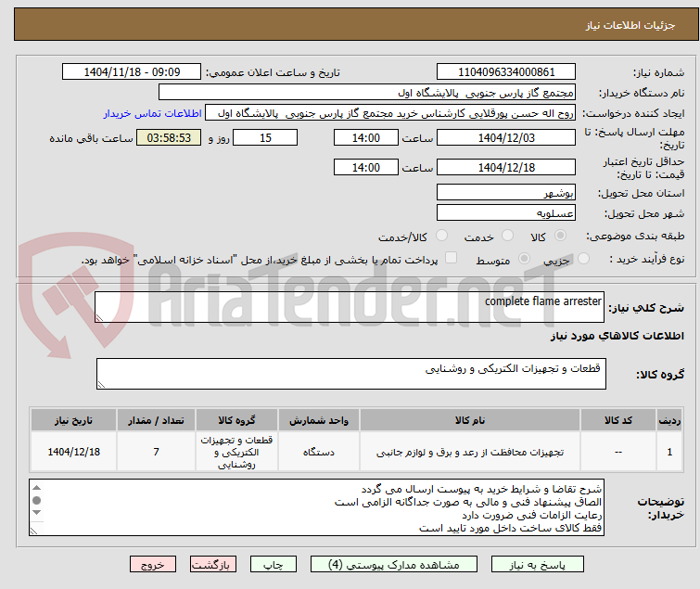The image size is (700, 589).
Task: Click the 'چاپ' print button
Action: click(x=274, y=565)
